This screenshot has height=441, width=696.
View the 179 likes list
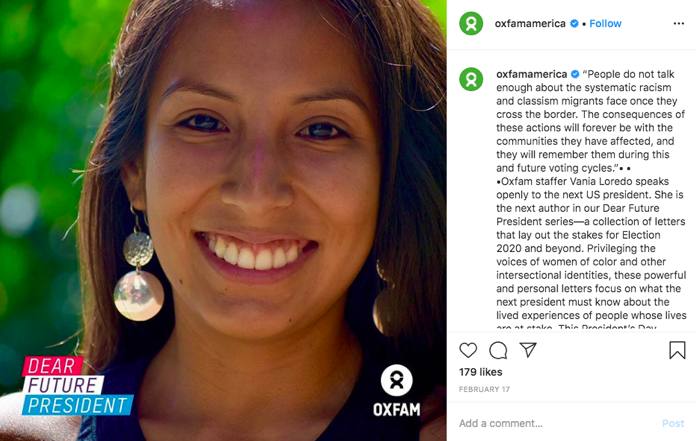[481, 372]
